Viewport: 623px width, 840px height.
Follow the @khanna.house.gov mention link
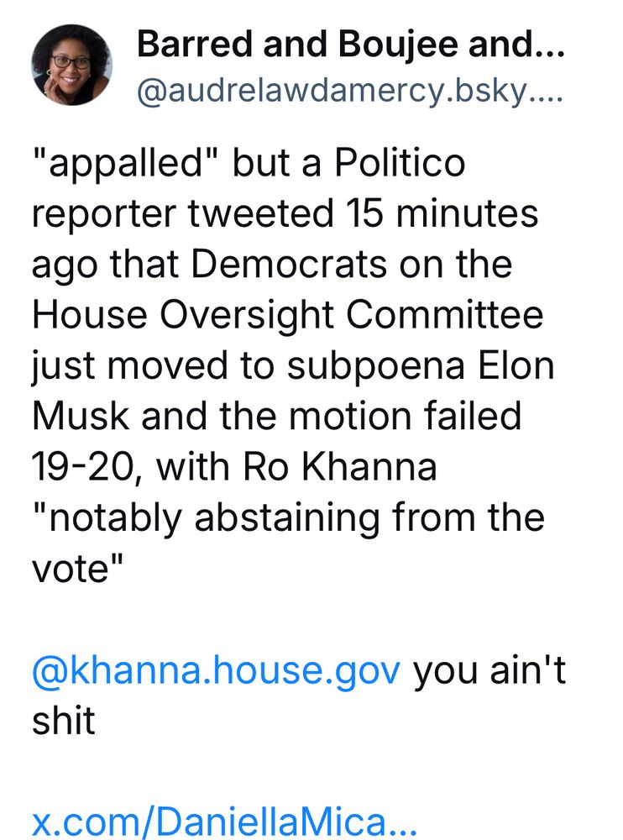pos(217,670)
